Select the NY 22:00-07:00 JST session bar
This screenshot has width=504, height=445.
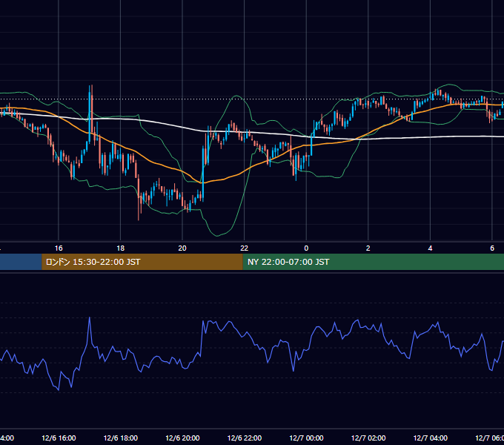click(373, 262)
